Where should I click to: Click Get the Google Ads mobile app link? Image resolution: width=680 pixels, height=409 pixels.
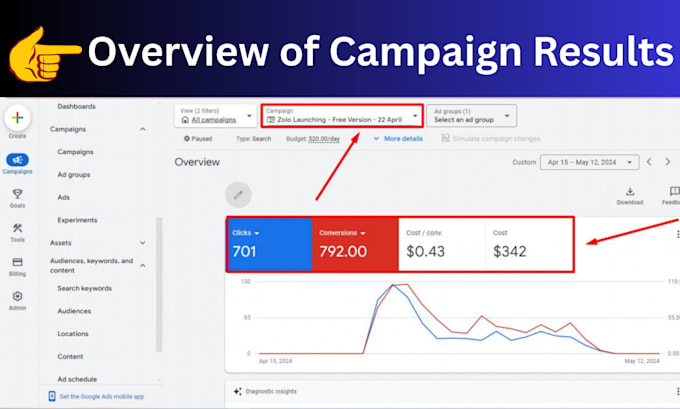tap(101, 396)
